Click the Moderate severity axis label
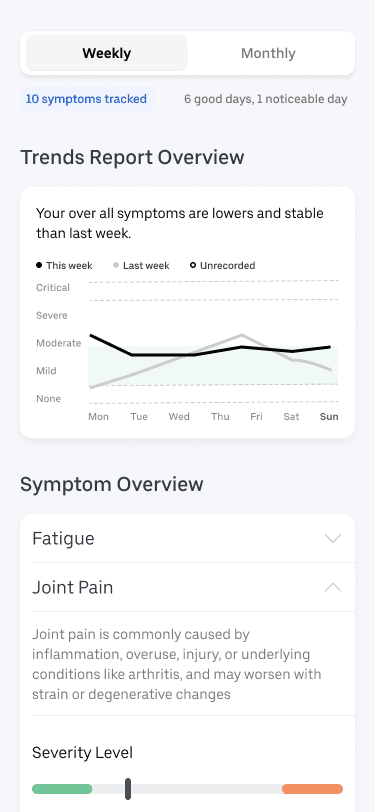Screen dimensions: 375x812 pyautogui.click(x=59, y=343)
